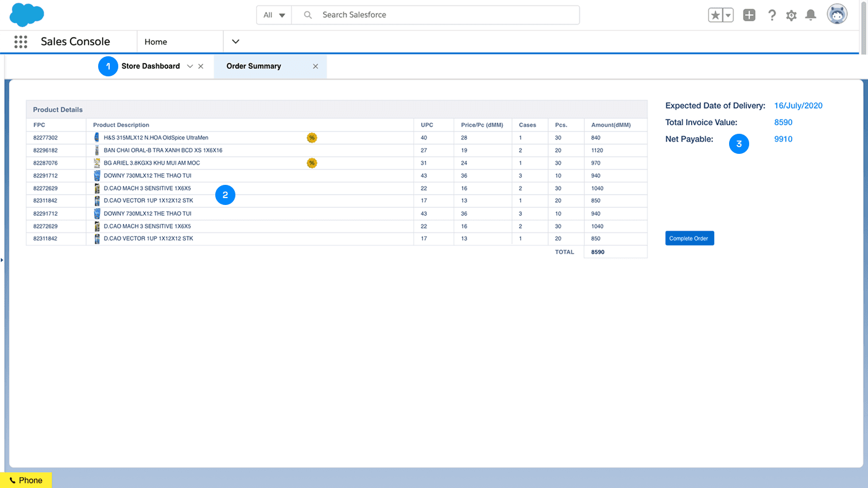Screen dimensions: 868x488
Task: Click the Complete Order button
Action: 689,238
